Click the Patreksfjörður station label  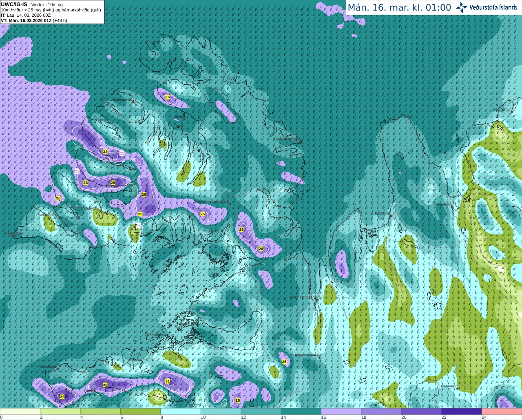tap(47, 214)
